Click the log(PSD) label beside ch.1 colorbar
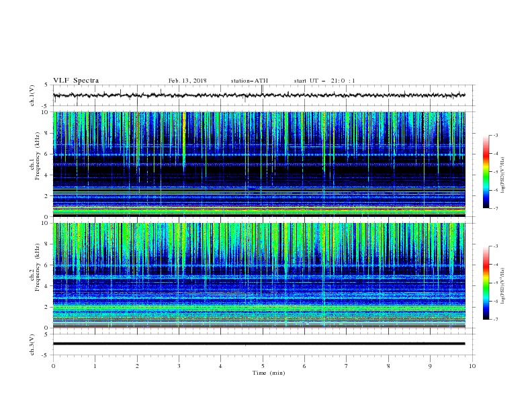532x411 pixels. [503, 175]
